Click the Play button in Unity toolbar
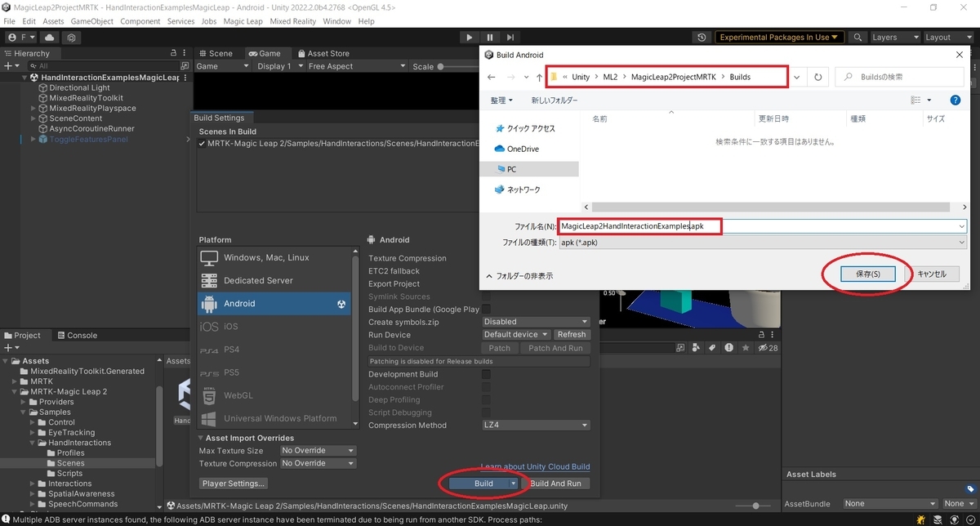Screen dimensions: 980x526 (x=469, y=37)
